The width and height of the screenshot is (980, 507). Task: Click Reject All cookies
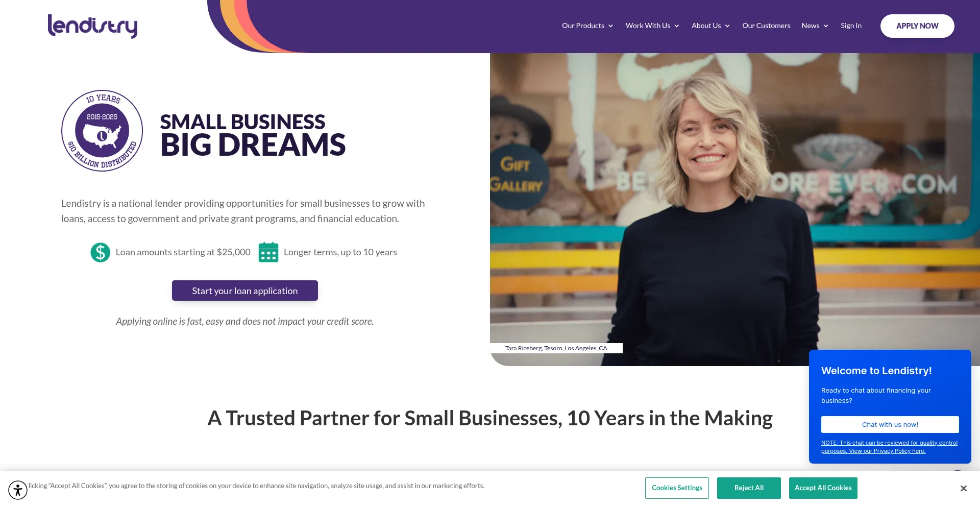tap(749, 488)
